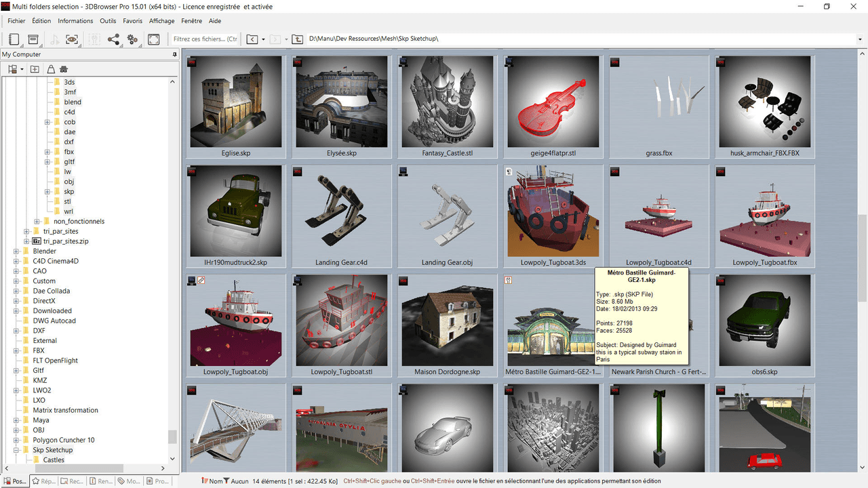Open the Aide menu

point(215,21)
